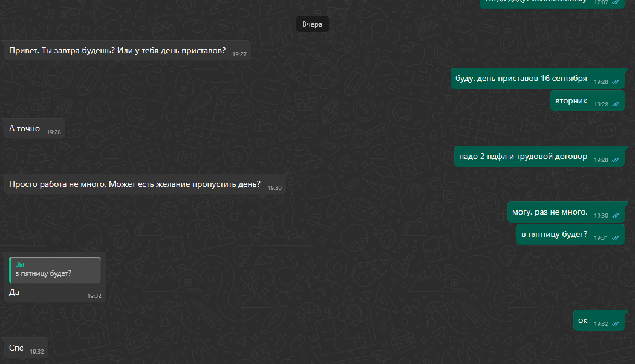Select the incoming "А точно" message
The height and width of the screenshot is (364, 635).
(25, 128)
